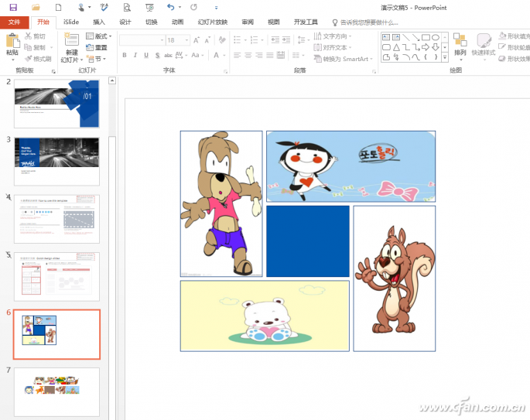The width and height of the screenshot is (530, 420).
Task: Switch to the Transitions (切换) tab
Action: (x=151, y=22)
